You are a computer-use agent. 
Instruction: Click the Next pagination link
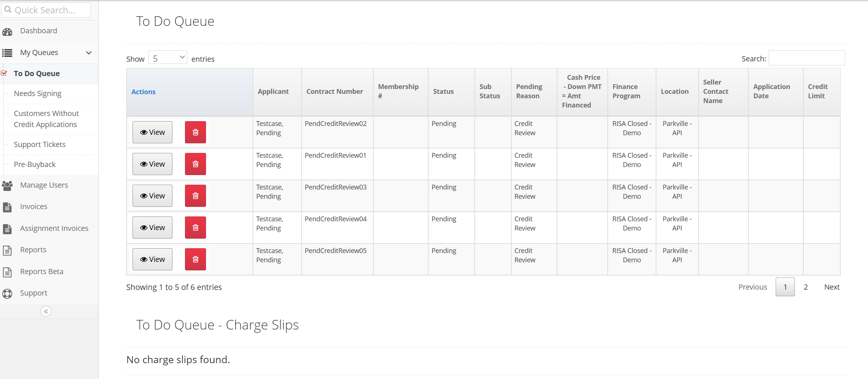(x=832, y=287)
